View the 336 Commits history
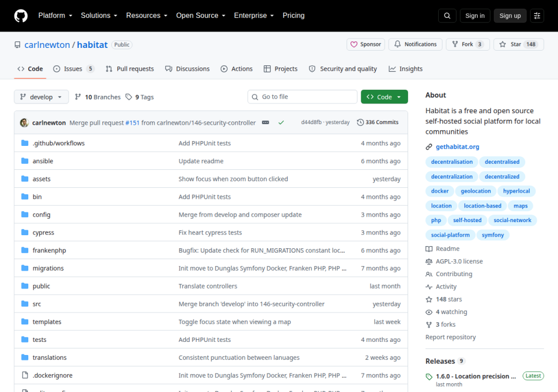558x392 pixels. (x=378, y=122)
